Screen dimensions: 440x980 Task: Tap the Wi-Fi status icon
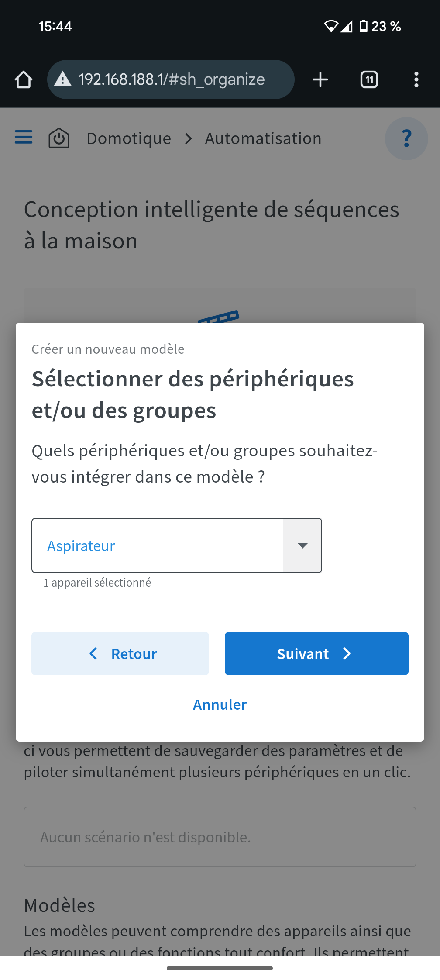click(331, 26)
